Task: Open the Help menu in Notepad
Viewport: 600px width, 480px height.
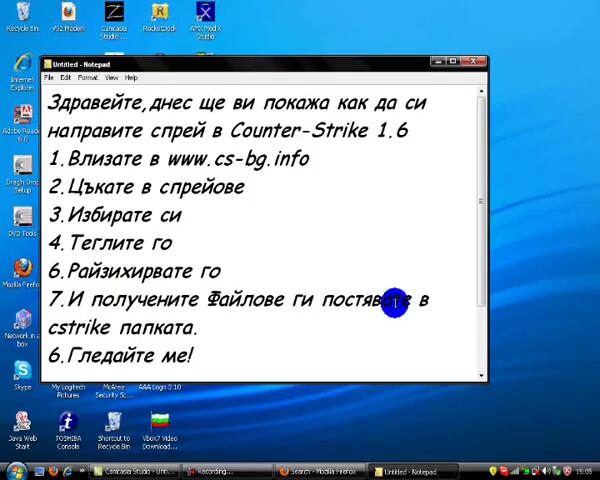Action: click(x=131, y=77)
